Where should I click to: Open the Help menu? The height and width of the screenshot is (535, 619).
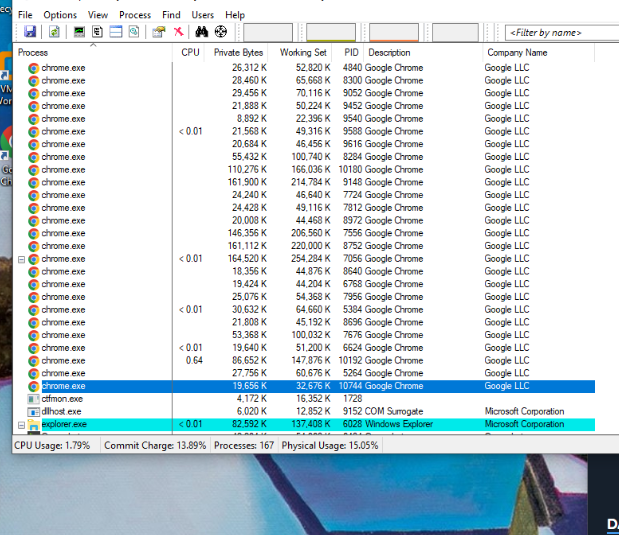click(235, 15)
